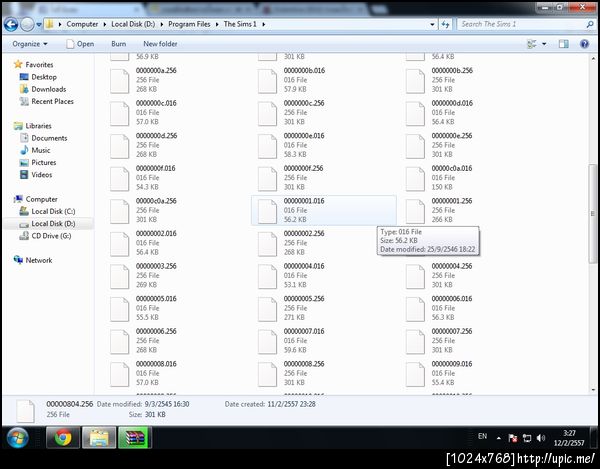The image size is (600, 469).
Task: Select Network in navigation pane
Action: click(33, 260)
